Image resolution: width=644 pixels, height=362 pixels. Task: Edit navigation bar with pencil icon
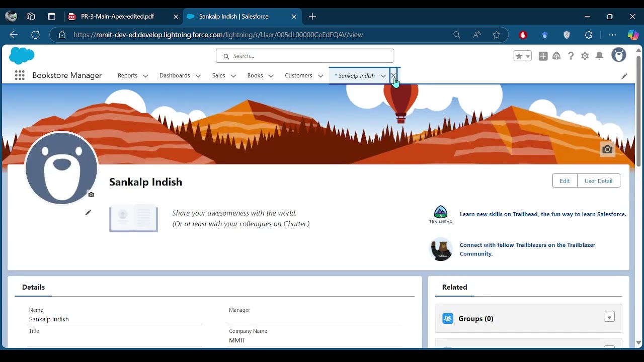(624, 76)
